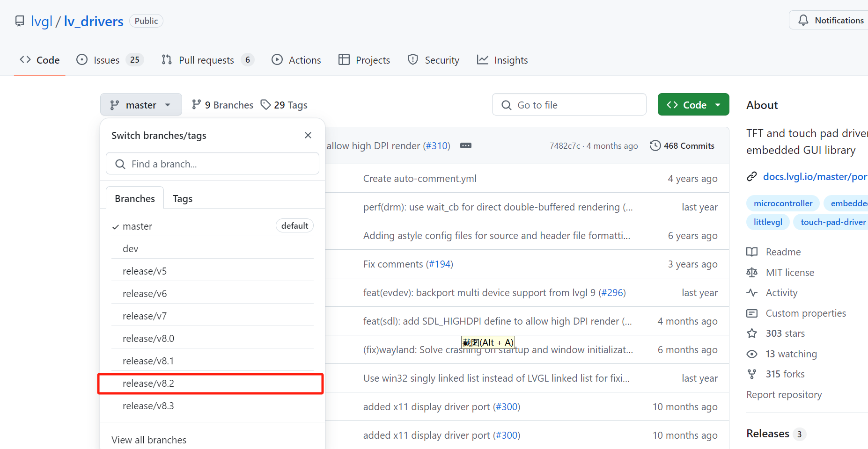Click the Readme book icon
This screenshot has height=449, width=868.
(x=752, y=252)
